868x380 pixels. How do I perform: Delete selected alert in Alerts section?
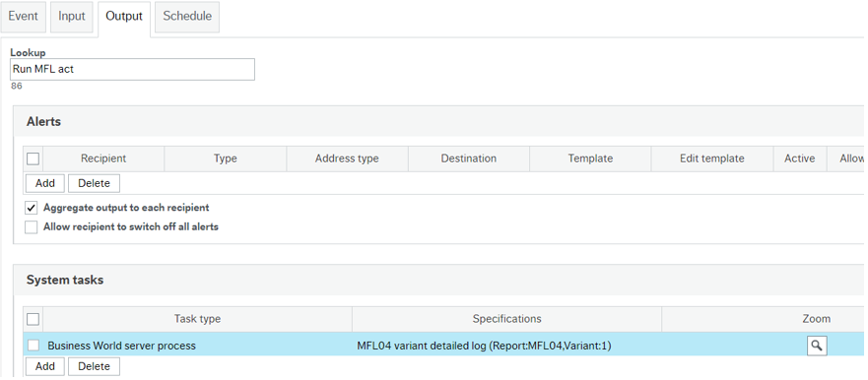click(x=95, y=183)
